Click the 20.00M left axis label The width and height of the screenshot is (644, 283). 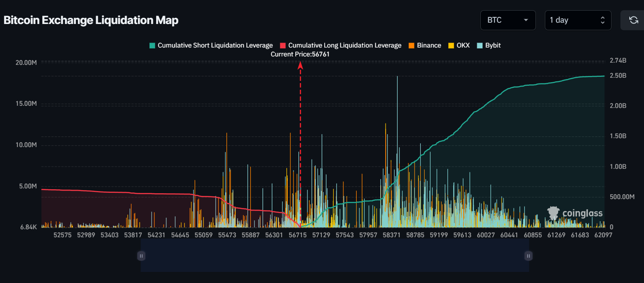point(26,63)
